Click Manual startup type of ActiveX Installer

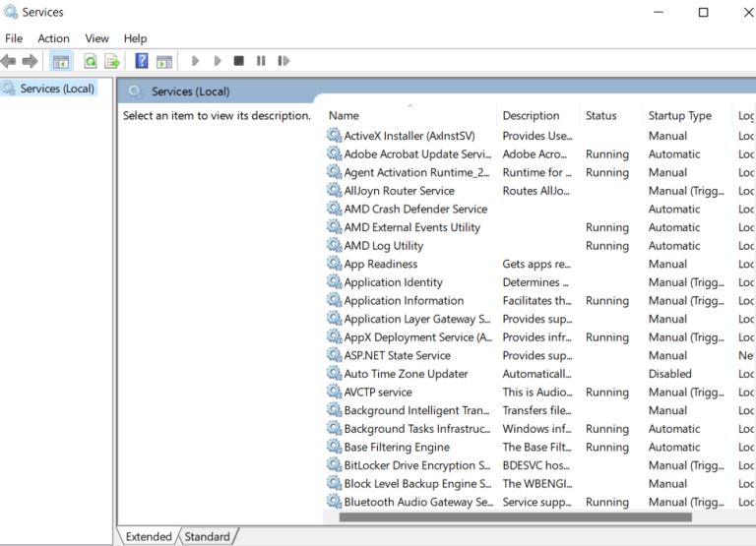(667, 136)
